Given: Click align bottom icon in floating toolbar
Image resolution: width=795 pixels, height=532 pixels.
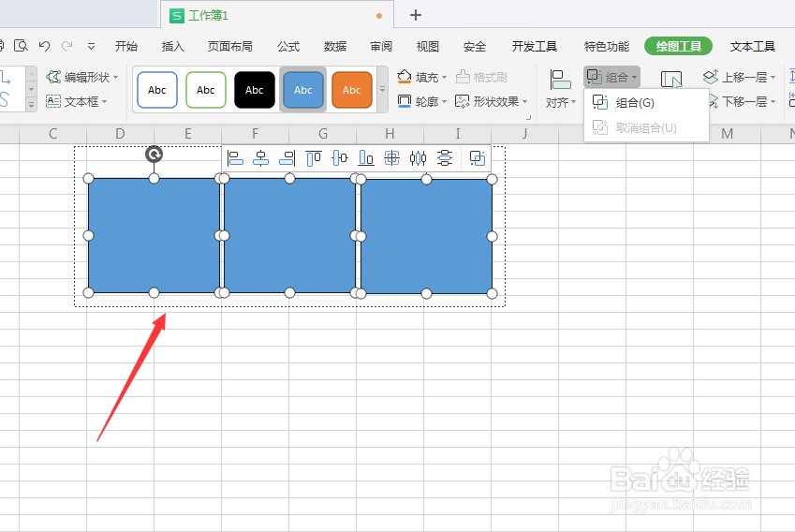Looking at the screenshot, I should [x=365, y=158].
